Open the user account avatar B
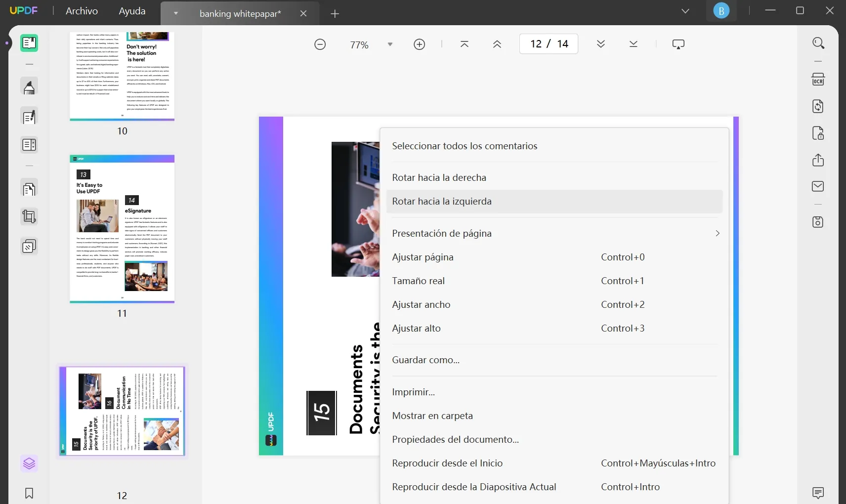 pyautogui.click(x=721, y=11)
